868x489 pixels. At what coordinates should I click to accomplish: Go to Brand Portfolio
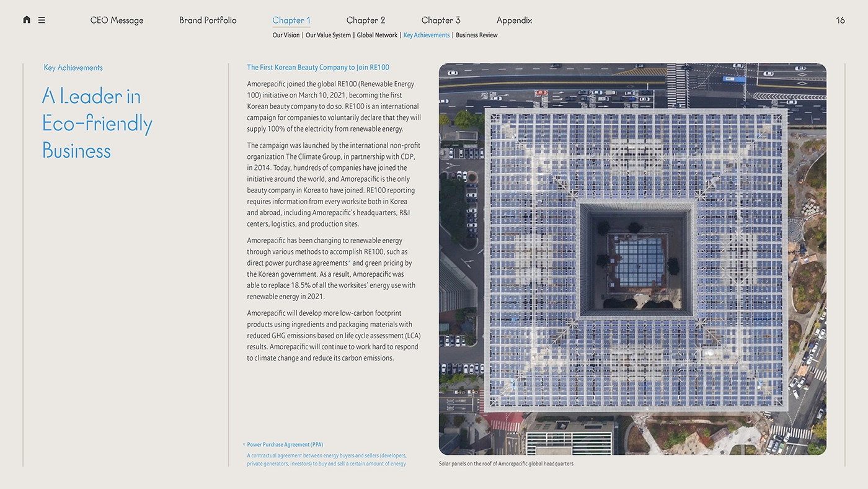[208, 20]
